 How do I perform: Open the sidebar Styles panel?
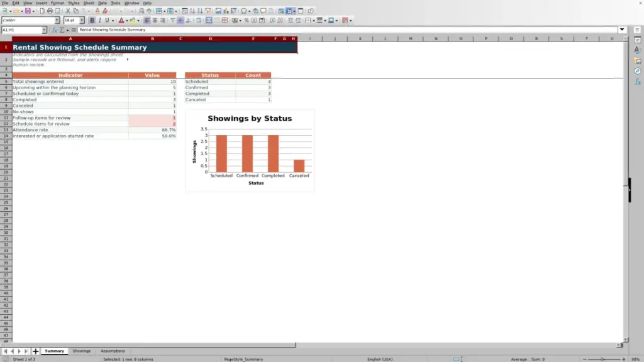[x=637, y=50]
